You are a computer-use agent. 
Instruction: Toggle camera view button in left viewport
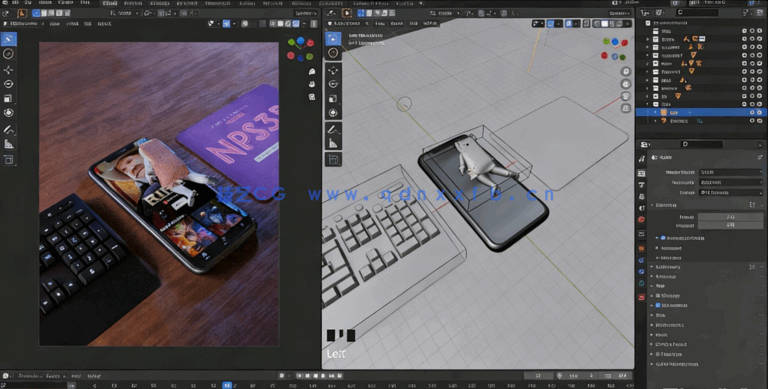click(x=312, y=97)
